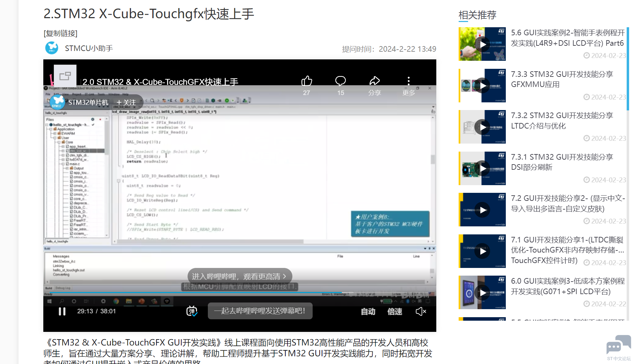Click the STM32单片机 channel avatar
Screen dimensions: 634x364
coord(57,102)
